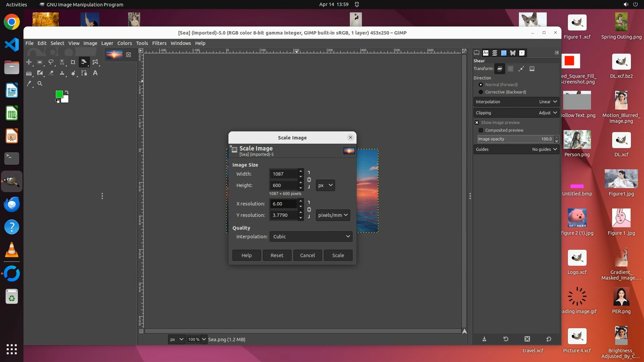Select Corrective (Backward) direction
Screen dimensions: 644x362
481,92
